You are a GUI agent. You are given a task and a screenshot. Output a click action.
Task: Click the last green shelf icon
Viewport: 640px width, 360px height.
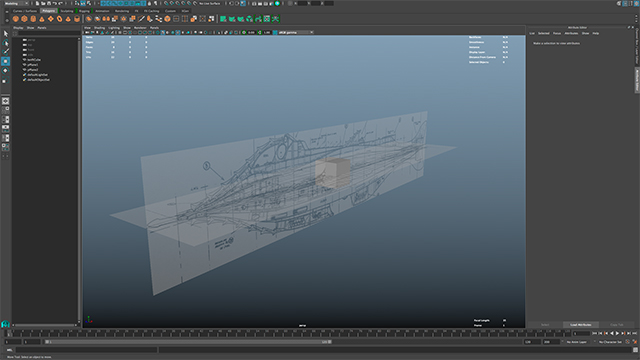(x=276, y=19)
